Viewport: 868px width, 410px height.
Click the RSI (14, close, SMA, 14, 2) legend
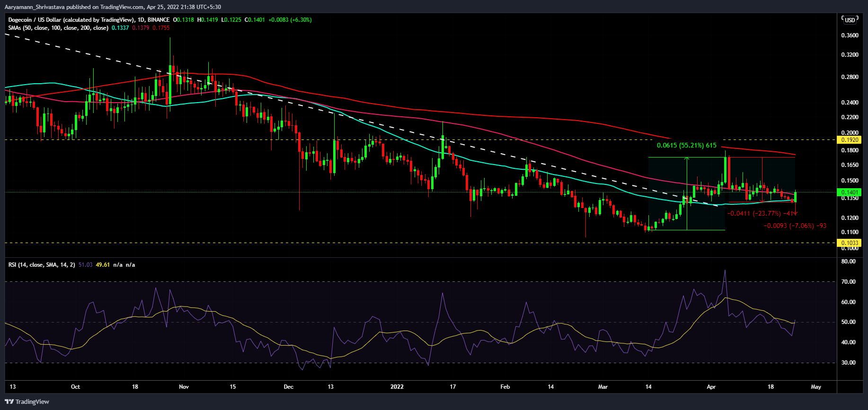(x=42, y=265)
